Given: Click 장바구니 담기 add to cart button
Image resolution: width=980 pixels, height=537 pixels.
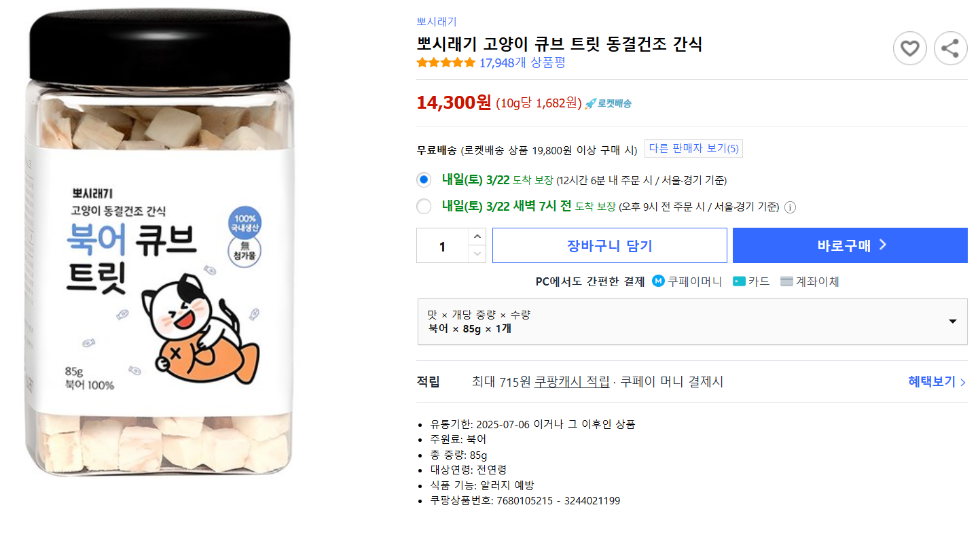Looking at the screenshot, I should click(609, 245).
